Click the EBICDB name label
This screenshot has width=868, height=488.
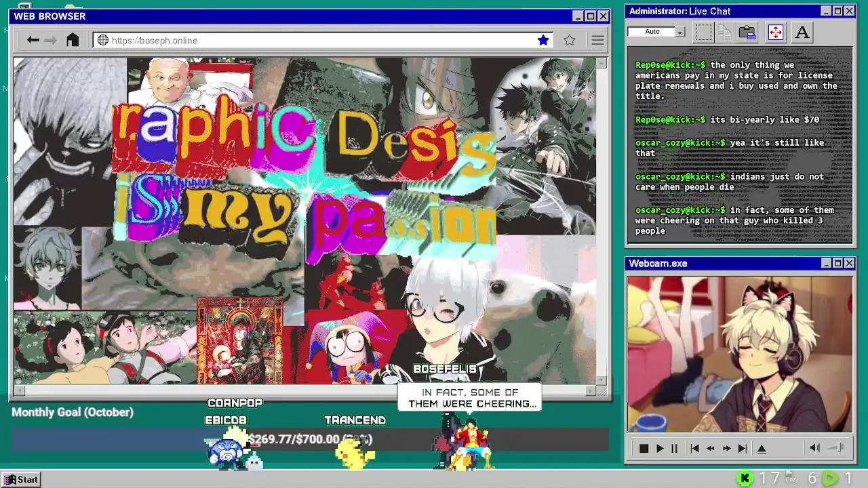pyautogui.click(x=226, y=421)
